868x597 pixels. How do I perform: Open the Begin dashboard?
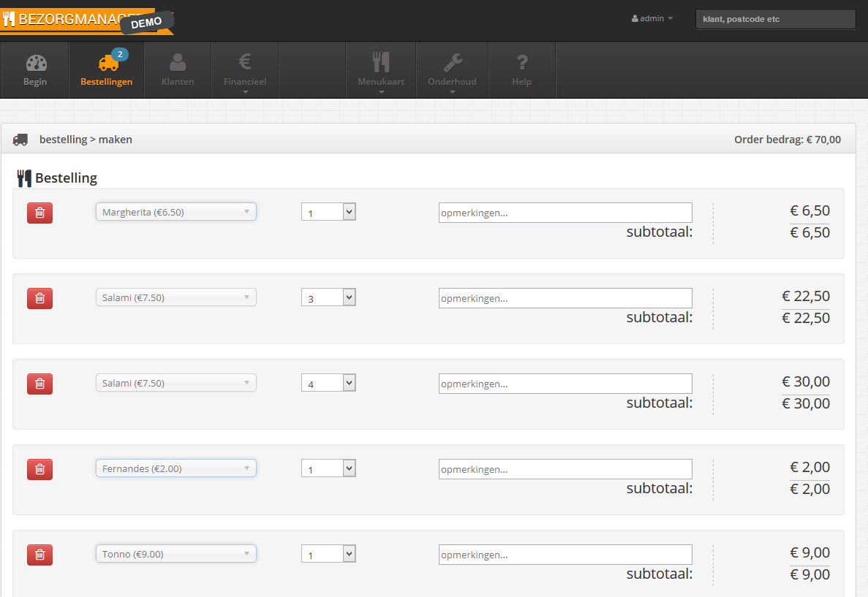tap(35, 70)
